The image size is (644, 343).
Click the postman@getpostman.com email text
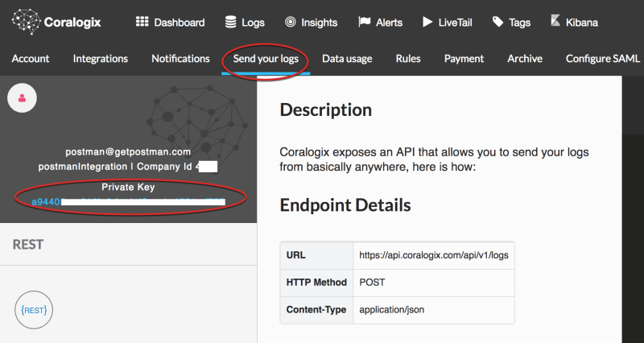point(128,151)
